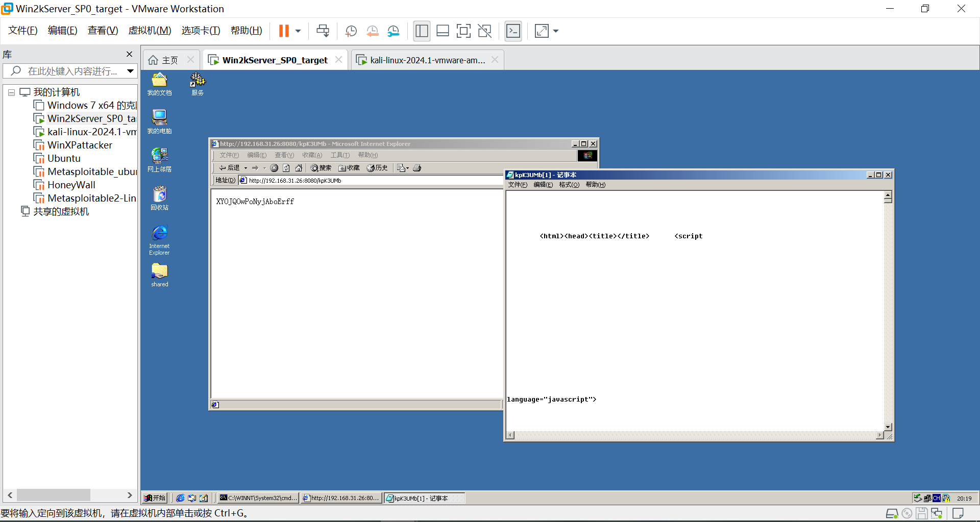
Task: Click the IE 搜索 search button
Action: pos(321,168)
